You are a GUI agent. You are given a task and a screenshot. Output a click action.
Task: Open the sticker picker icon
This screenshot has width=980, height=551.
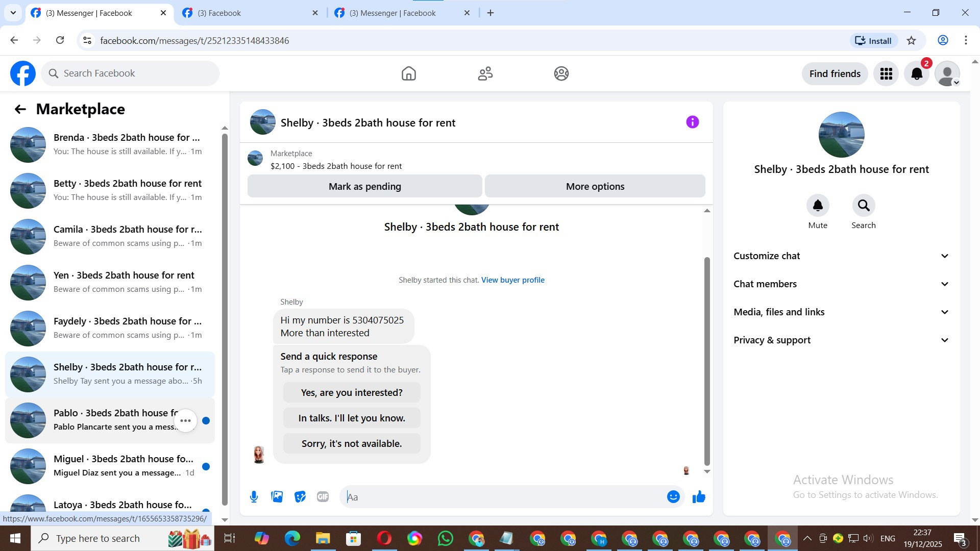coord(300,496)
